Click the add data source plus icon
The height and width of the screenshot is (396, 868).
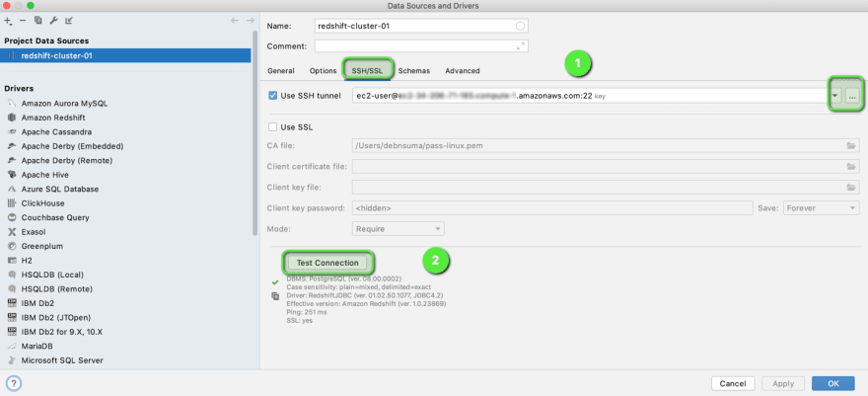pos(8,21)
